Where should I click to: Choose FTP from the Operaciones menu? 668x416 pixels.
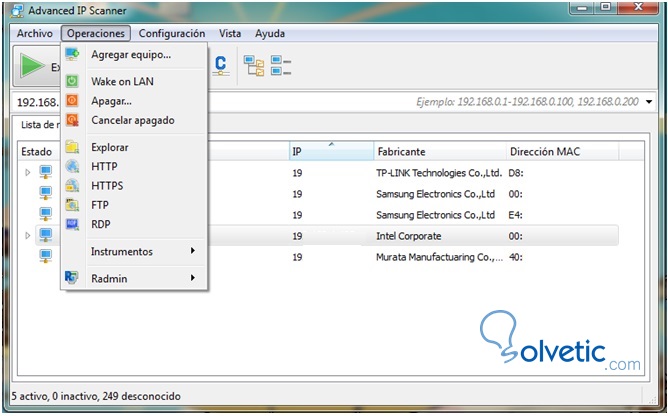click(134, 205)
